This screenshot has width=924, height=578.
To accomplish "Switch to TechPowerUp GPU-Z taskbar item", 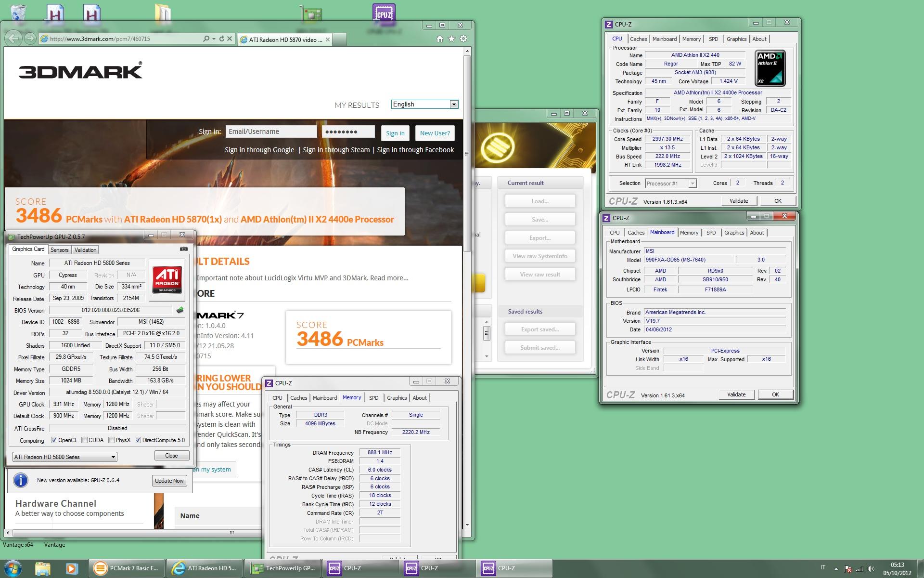I will tap(283, 568).
